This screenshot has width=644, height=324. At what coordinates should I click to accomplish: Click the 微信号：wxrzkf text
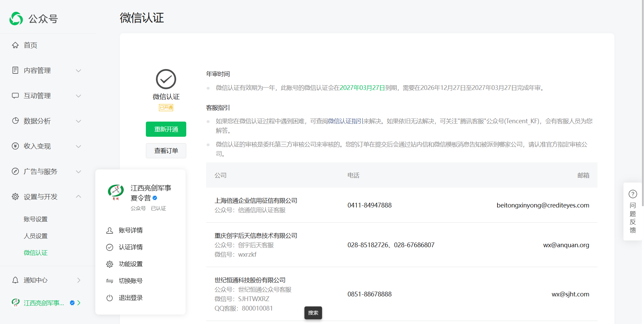pyautogui.click(x=235, y=255)
